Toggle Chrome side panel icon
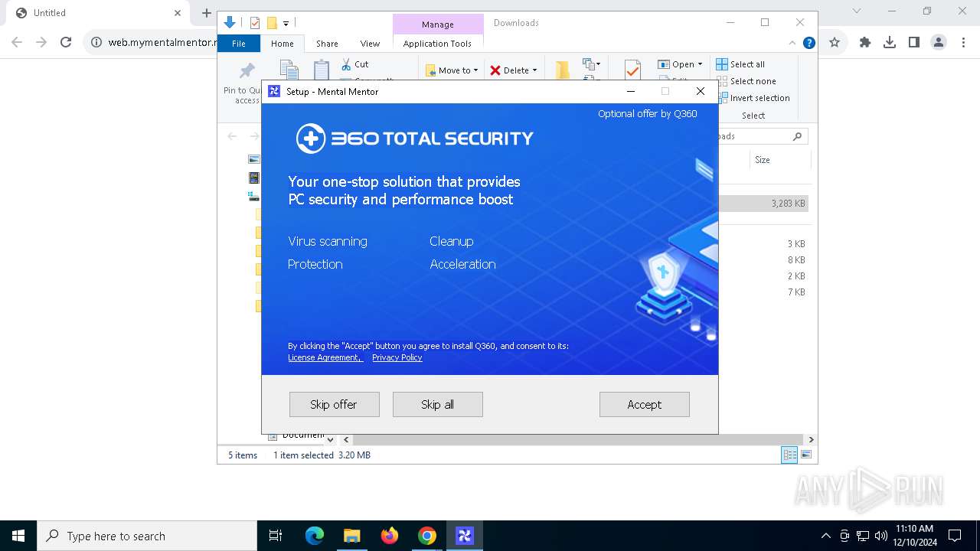This screenshot has height=551, width=980. [x=914, y=43]
